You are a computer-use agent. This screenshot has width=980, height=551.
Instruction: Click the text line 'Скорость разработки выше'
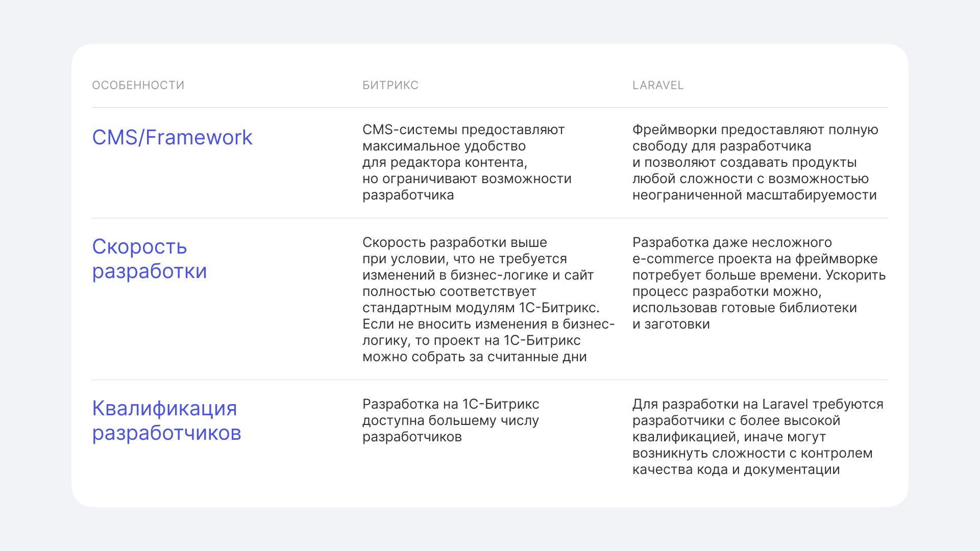tap(454, 242)
